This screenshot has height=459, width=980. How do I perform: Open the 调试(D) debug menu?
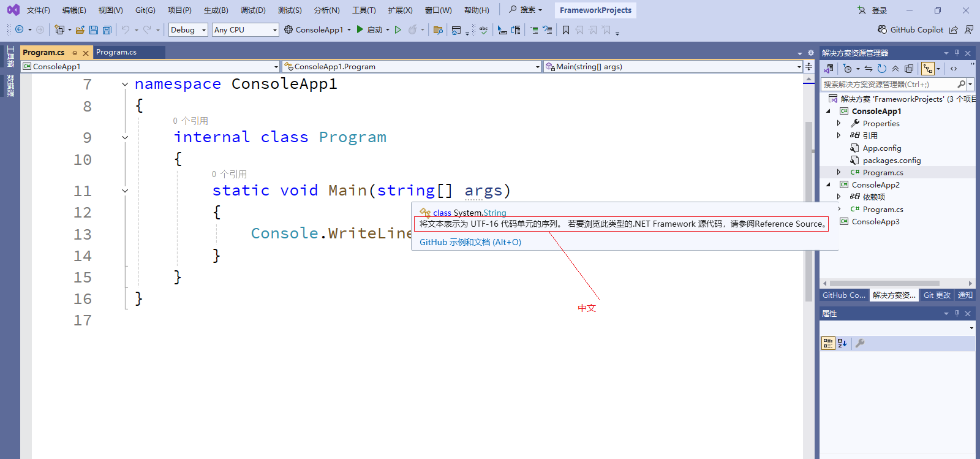pos(253,10)
